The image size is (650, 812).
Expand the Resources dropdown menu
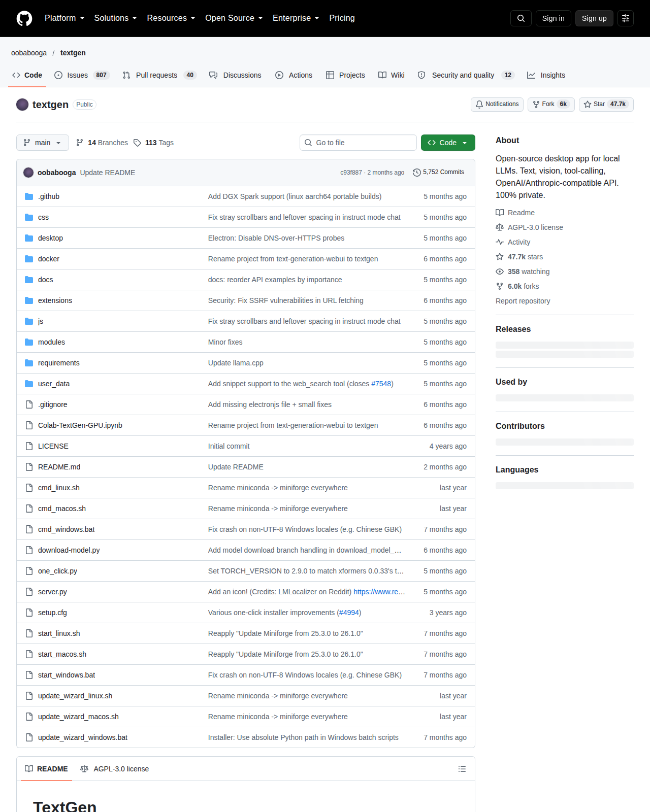(x=171, y=18)
